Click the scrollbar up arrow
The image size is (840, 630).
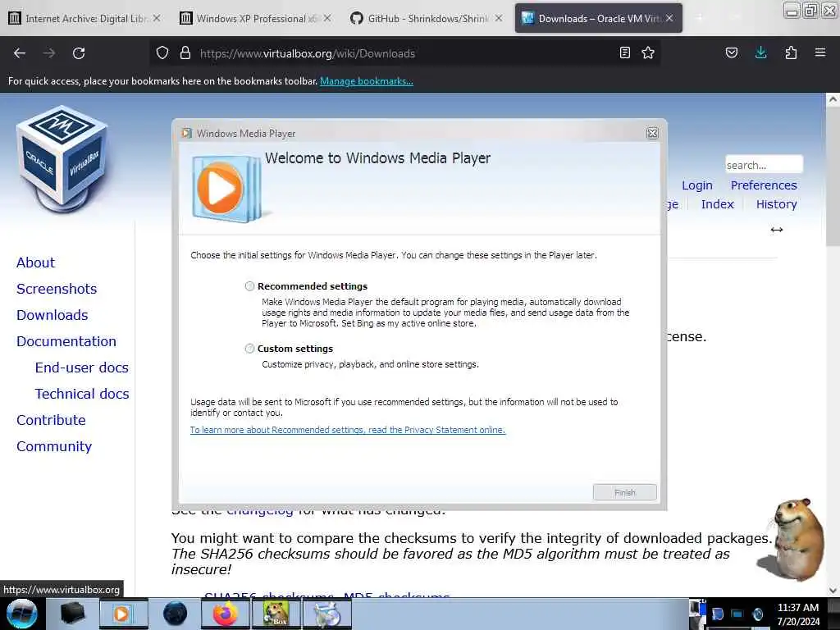[833, 99]
